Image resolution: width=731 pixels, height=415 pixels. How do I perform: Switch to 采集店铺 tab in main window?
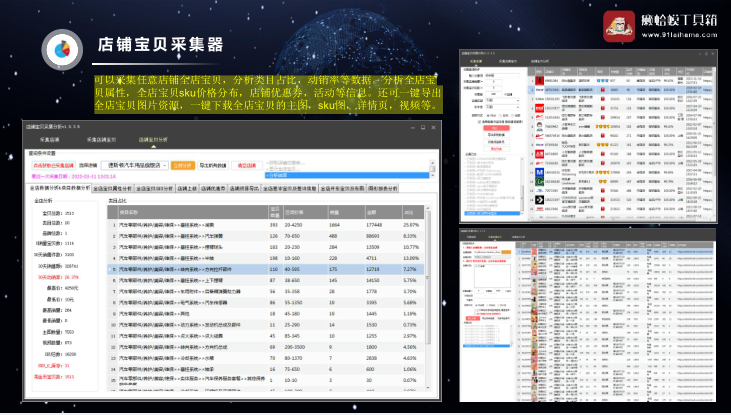[50, 140]
